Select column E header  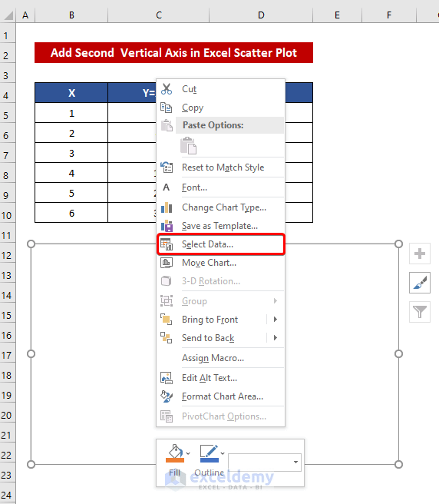337,15
